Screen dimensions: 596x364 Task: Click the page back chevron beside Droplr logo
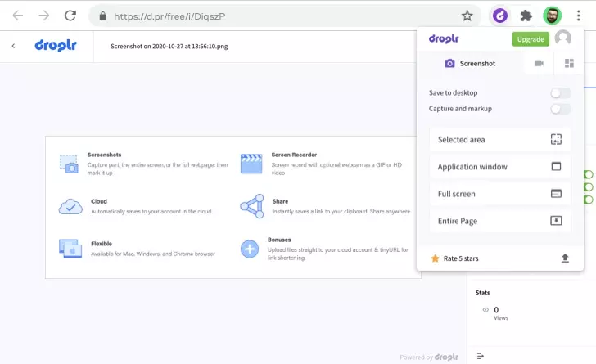point(13,46)
